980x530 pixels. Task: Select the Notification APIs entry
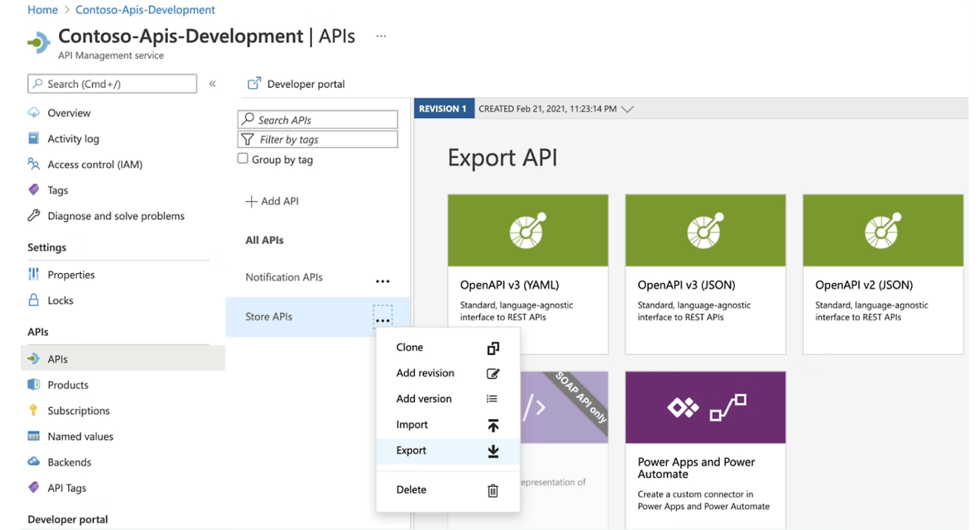coord(284,277)
